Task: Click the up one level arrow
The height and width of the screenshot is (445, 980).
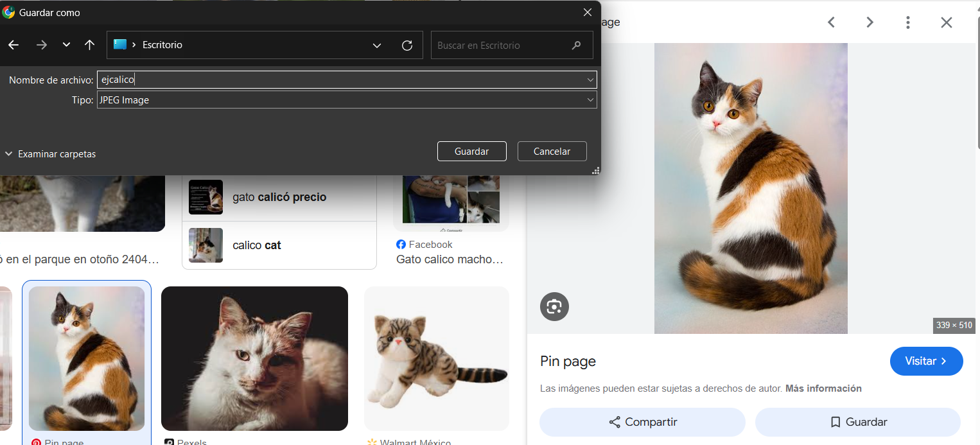Action: (x=89, y=45)
